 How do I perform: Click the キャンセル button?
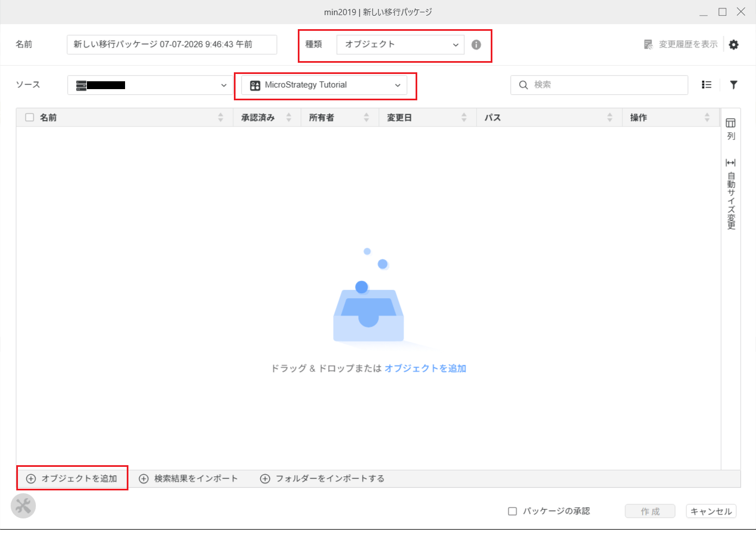(x=711, y=511)
